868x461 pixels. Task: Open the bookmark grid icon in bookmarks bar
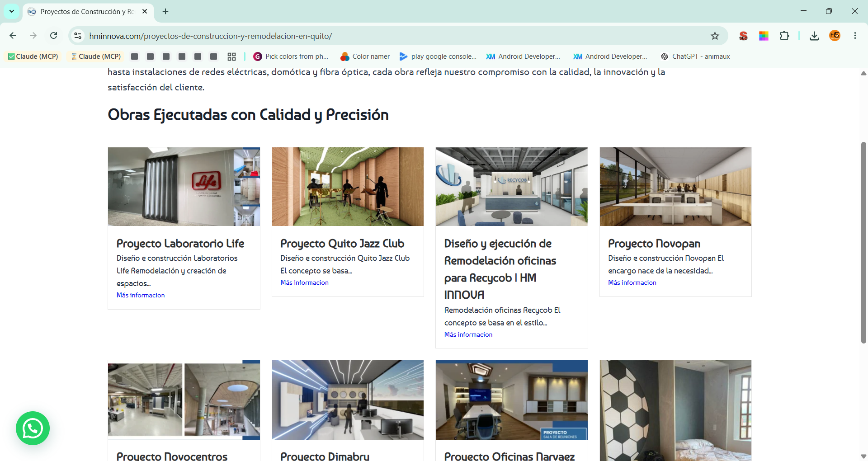[231, 56]
